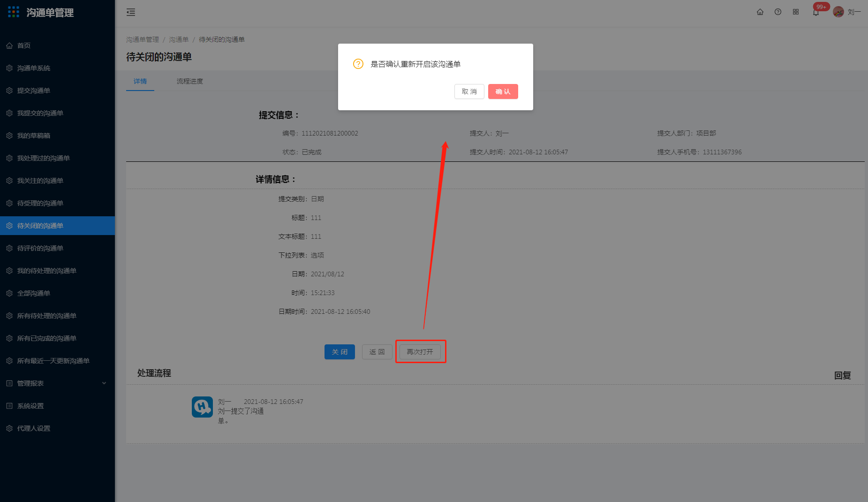868x502 pixels.
Task: Click the report icon beside 管理报表
Action: (x=9, y=383)
